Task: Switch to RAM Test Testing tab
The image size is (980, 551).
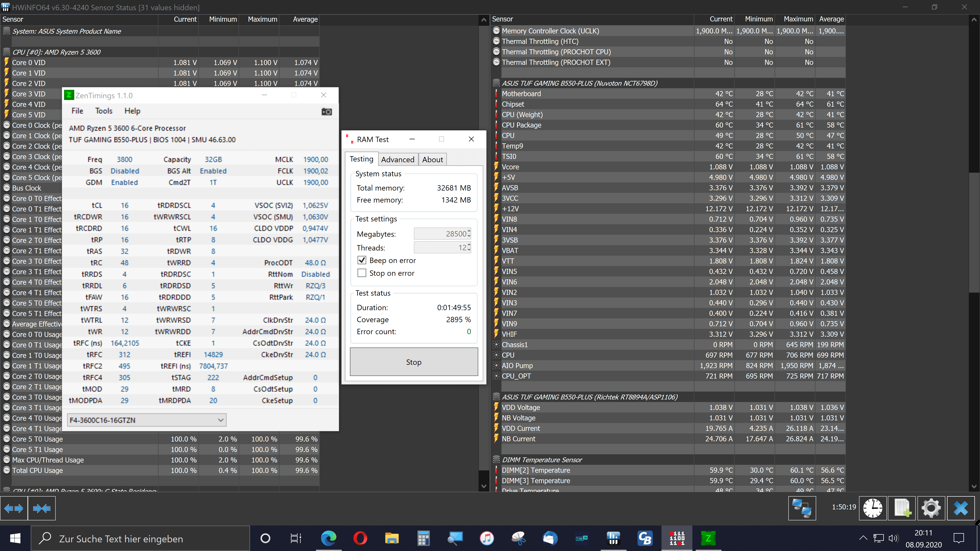Action: [x=361, y=159]
